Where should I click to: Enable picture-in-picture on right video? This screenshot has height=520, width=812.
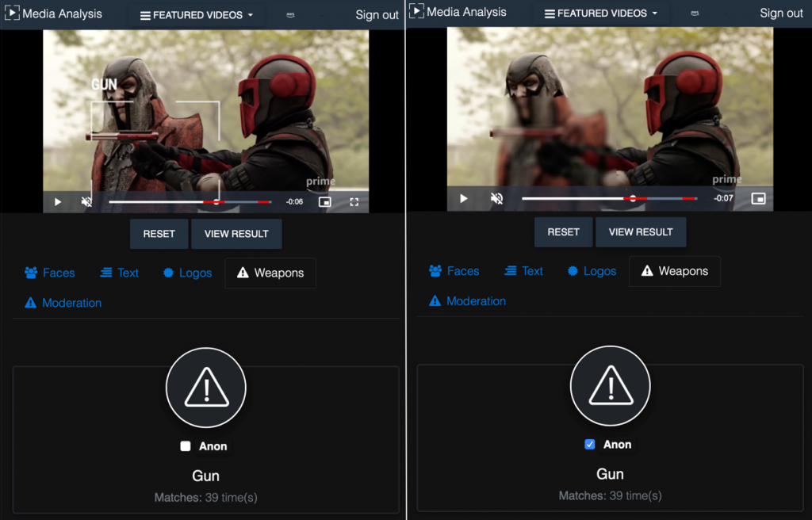pyautogui.click(x=758, y=198)
